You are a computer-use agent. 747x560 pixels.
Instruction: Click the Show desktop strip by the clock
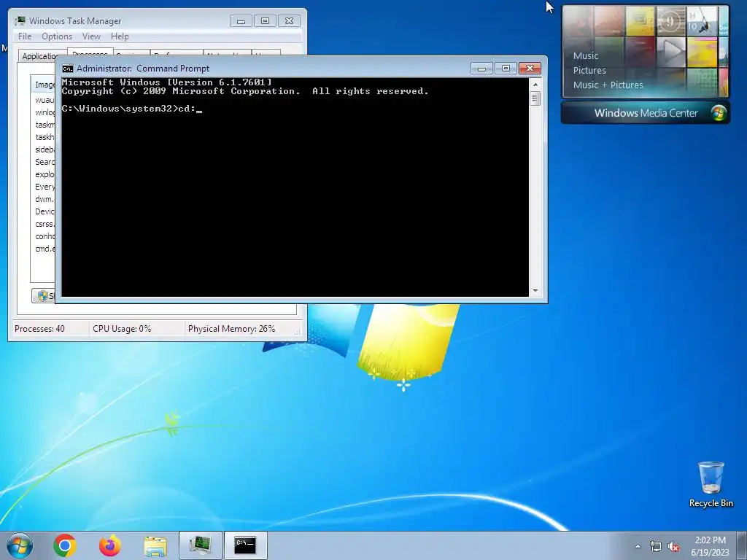[742, 546]
